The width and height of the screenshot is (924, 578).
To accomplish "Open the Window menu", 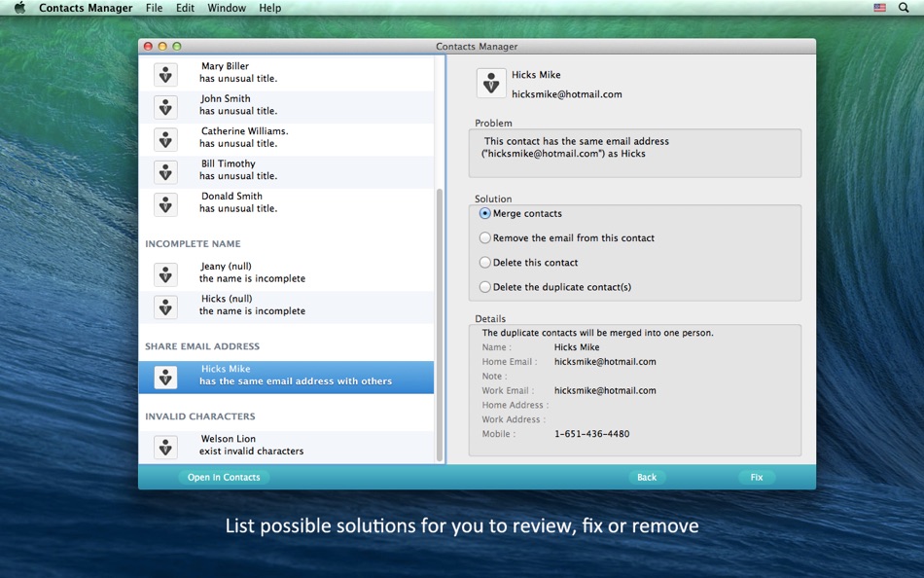I will (227, 8).
